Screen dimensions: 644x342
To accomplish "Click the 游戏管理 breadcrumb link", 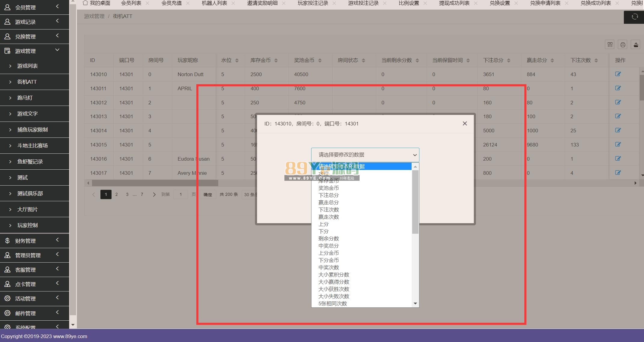I will [x=94, y=16].
